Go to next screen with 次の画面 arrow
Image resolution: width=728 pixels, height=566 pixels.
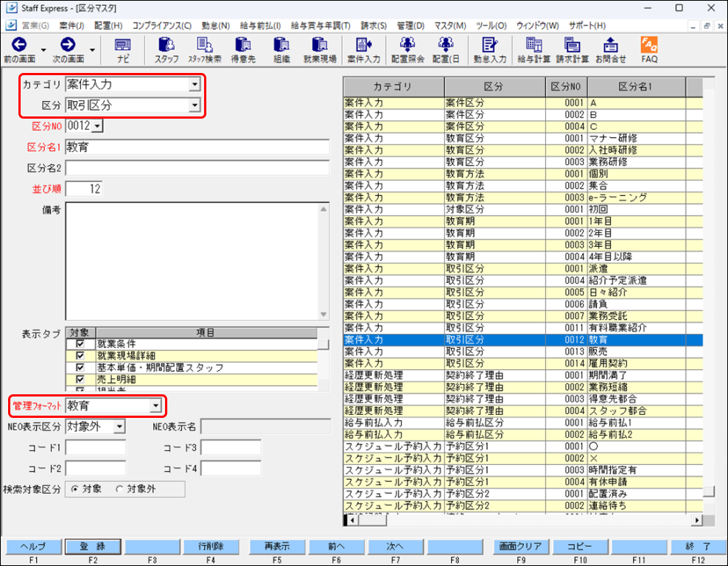68,49
